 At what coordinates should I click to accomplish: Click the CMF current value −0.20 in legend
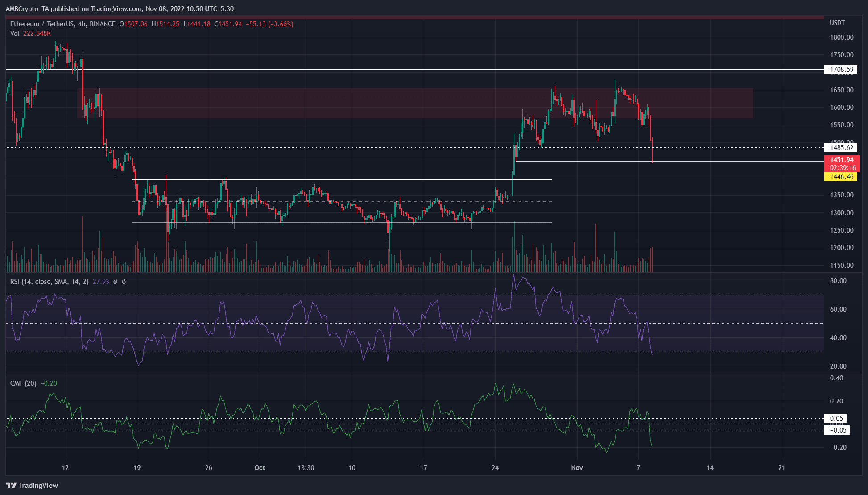click(49, 383)
